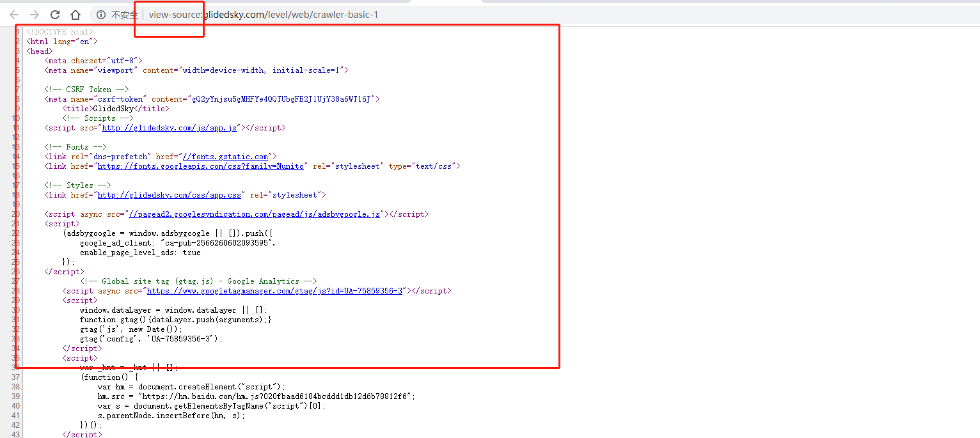Image resolution: width=980 pixels, height=438 pixels.
Task: Click line number 39 in the gutter
Action: click(16, 396)
